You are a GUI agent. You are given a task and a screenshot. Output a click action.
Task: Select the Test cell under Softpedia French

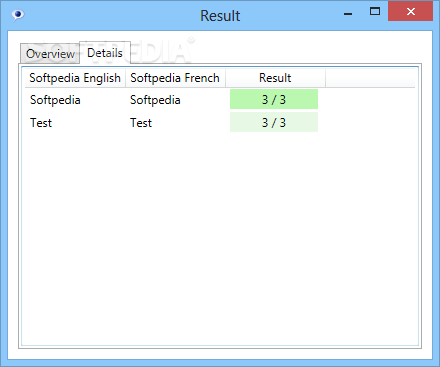tap(141, 123)
